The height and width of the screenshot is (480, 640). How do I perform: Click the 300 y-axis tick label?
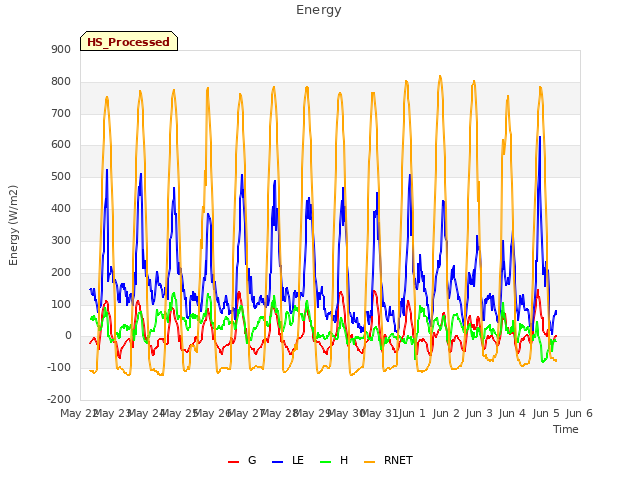point(61,240)
